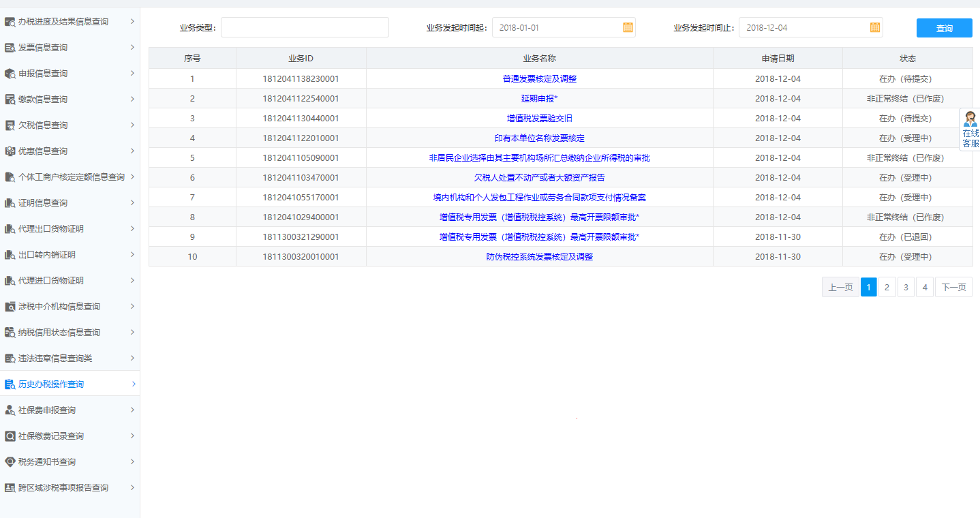
Task: Click the 税务通知书查询 sidebar icon
Action: 10,461
